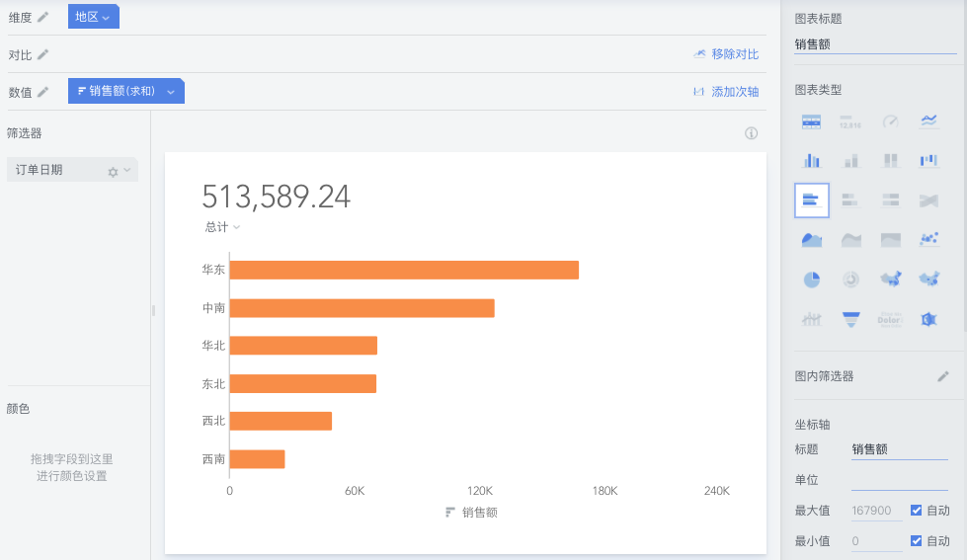
Task: Select the 100% stacked area chart type
Action: (x=890, y=240)
